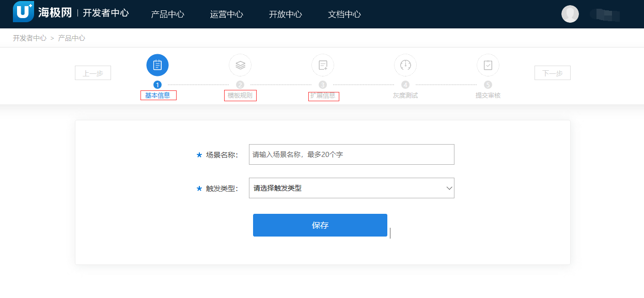The height and width of the screenshot is (298, 644).
Task: Open the 触发类型 dropdown
Action: click(351, 188)
